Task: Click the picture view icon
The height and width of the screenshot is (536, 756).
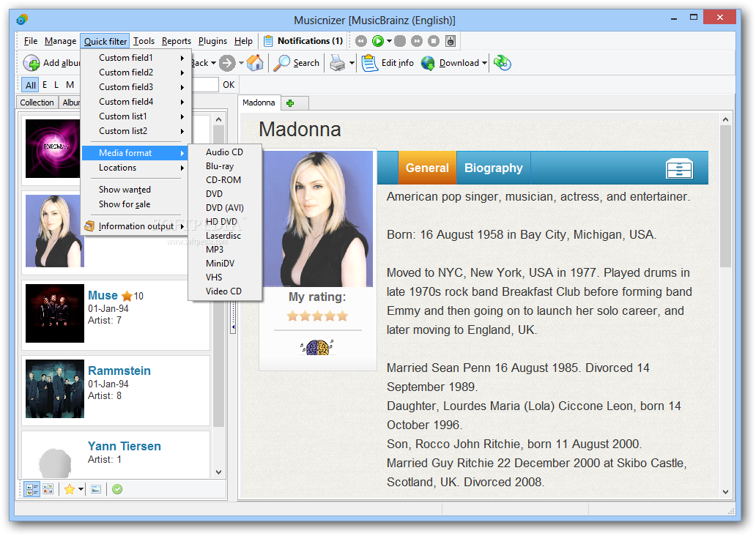Action: [x=96, y=489]
